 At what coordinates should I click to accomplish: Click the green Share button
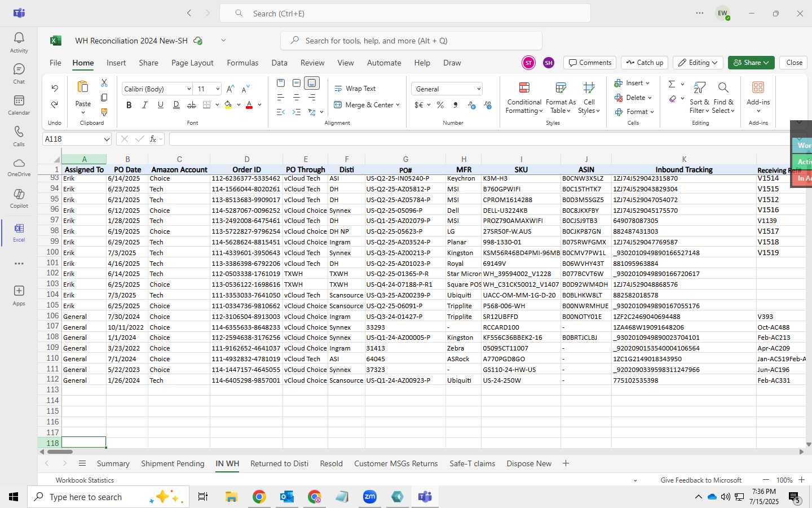pos(751,63)
